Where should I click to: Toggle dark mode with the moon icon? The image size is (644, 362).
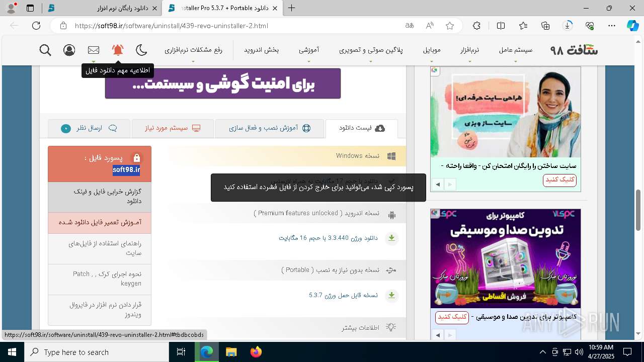[x=142, y=50]
